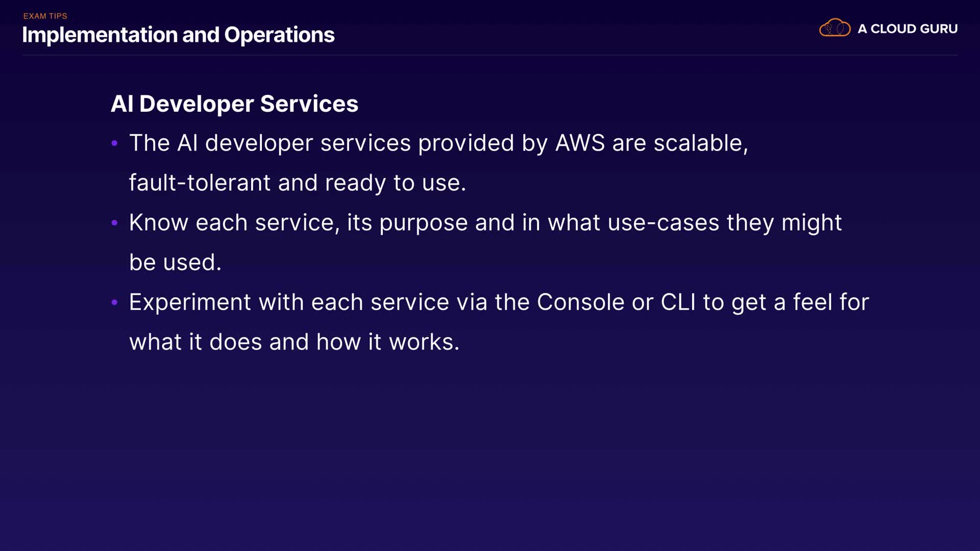Click the word "Console" in the third bullet
The width and height of the screenshot is (980, 551).
[580, 303]
